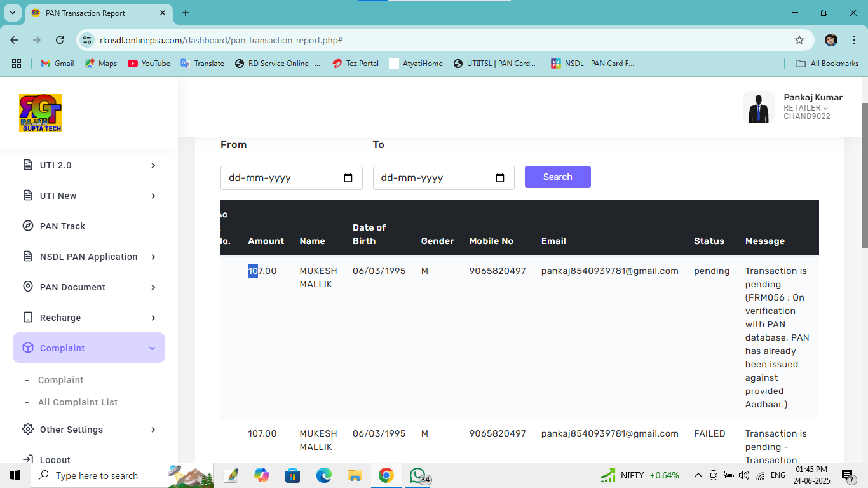Click the browser address bar URL

[221, 40]
